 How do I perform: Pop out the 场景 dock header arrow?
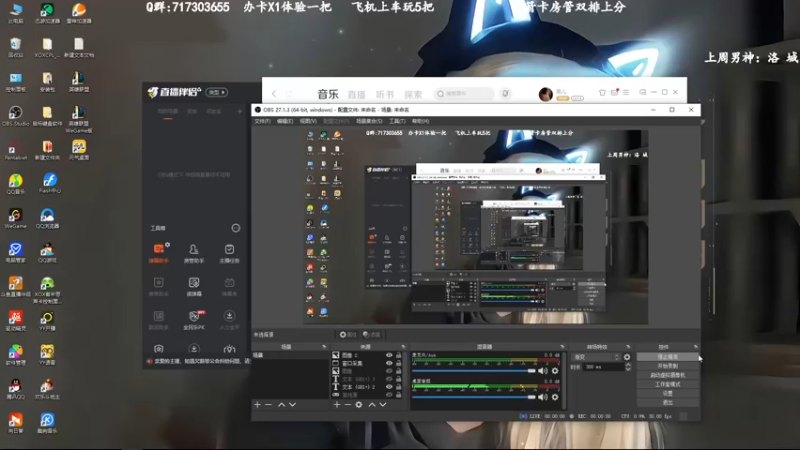tap(324, 347)
